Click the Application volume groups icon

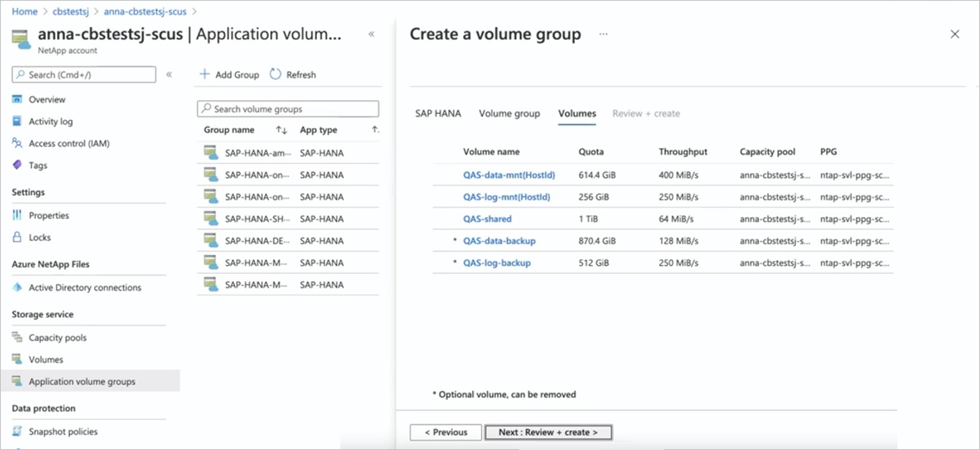[18, 381]
